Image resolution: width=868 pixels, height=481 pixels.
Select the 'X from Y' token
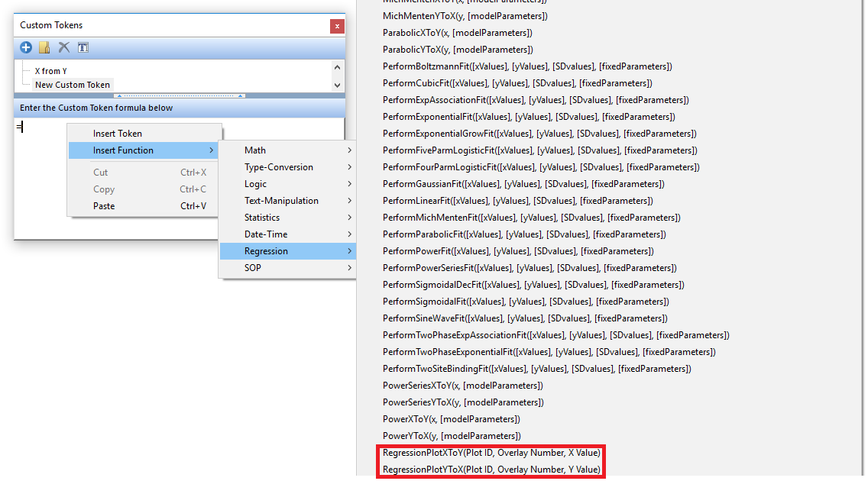(x=51, y=71)
